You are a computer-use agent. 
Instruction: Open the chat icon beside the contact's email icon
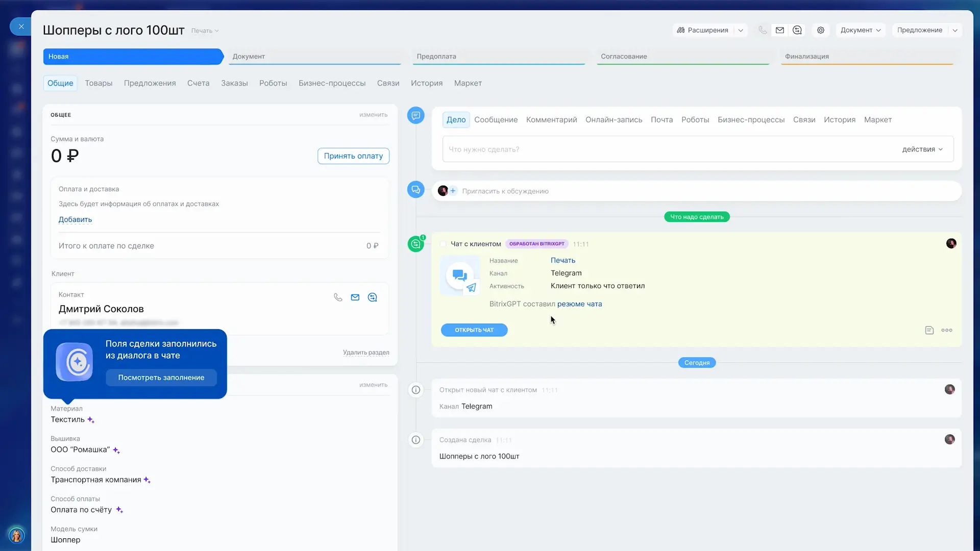pyautogui.click(x=373, y=297)
